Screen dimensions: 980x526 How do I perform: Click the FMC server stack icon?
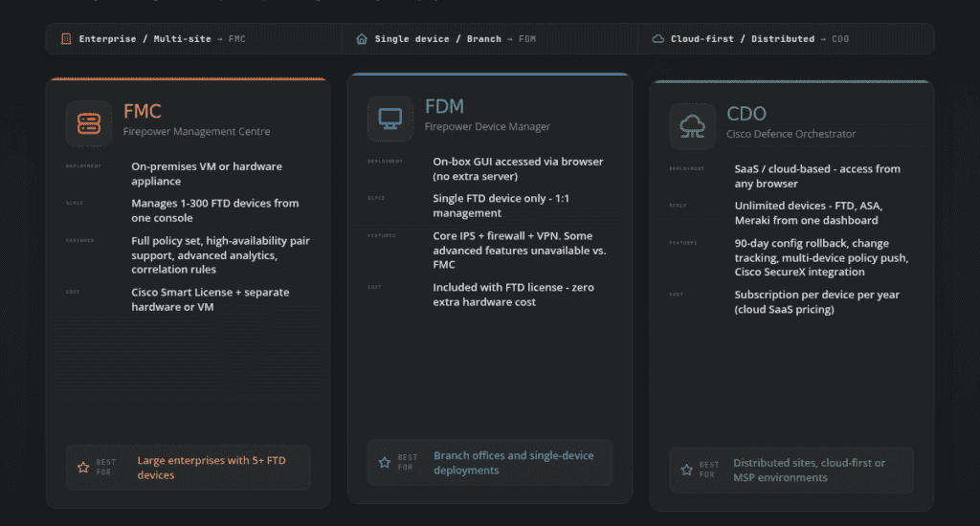click(89, 123)
